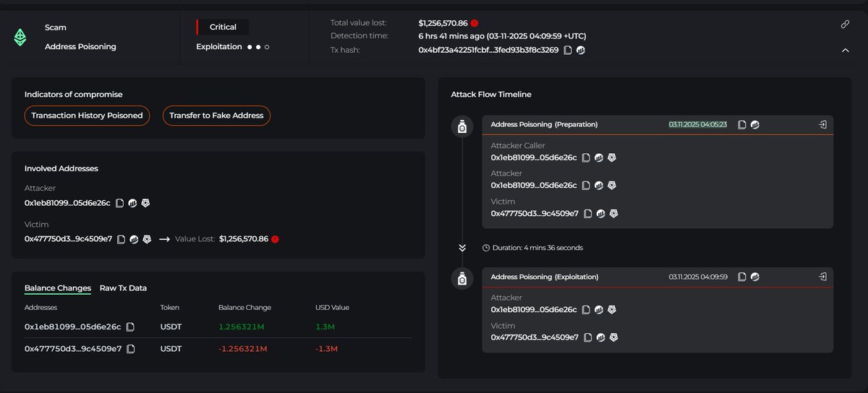Open explorer icon for attacker in Involved Addresses
868x393 pixels.
133,203
